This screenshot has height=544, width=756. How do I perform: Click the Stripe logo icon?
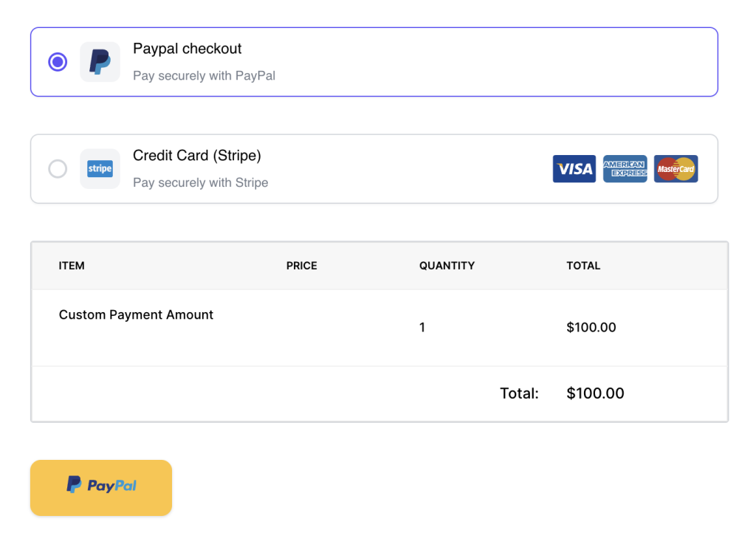(x=100, y=168)
